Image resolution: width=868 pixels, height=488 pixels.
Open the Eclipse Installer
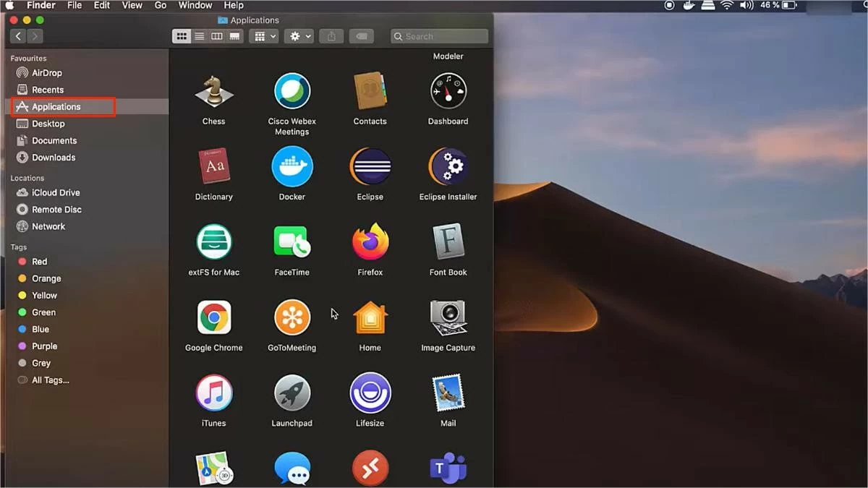[x=448, y=167]
